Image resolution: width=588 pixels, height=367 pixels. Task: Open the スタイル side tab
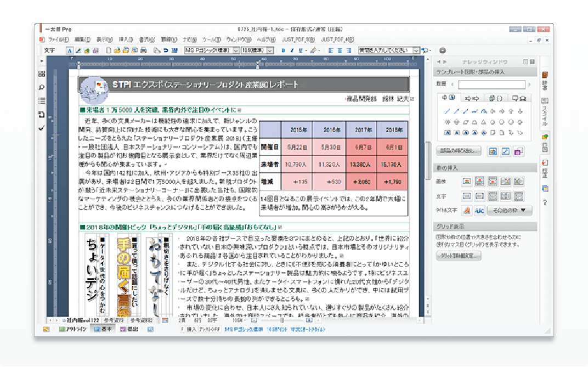coord(545,113)
